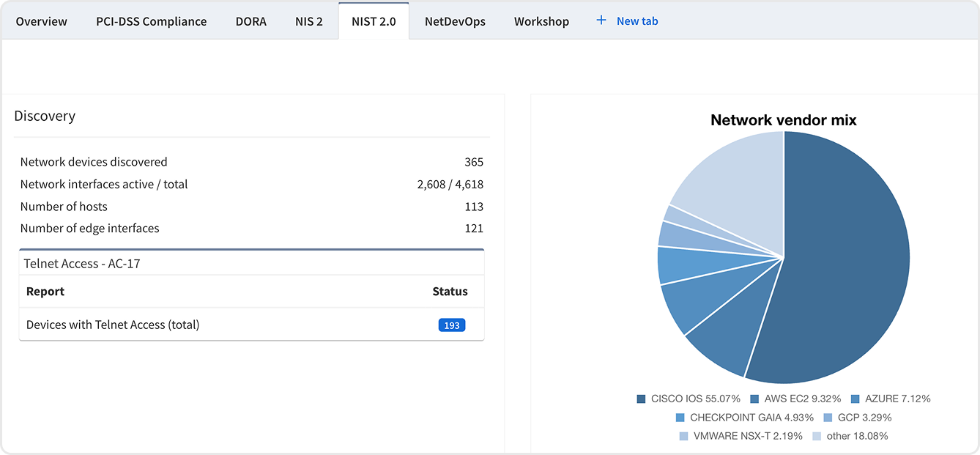Toggle VMWARE NSX-T legend swatch
The width and height of the screenshot is (980, 455).
683,436
